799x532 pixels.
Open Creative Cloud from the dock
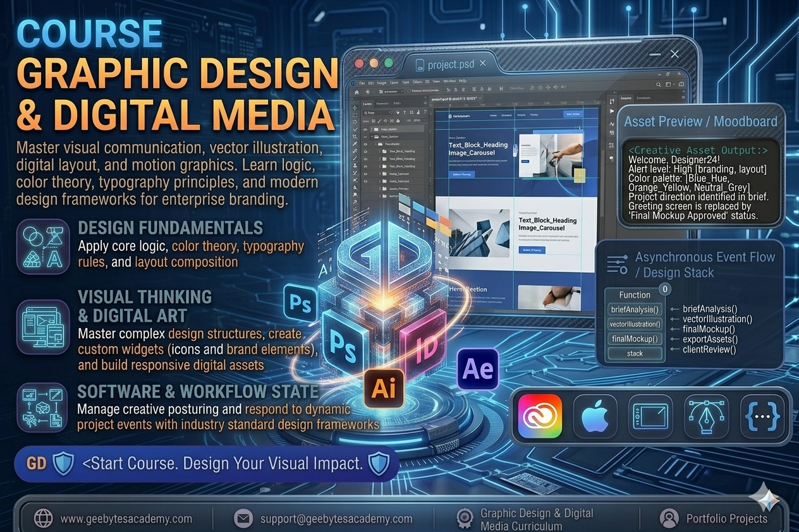(x=539, y=416)
